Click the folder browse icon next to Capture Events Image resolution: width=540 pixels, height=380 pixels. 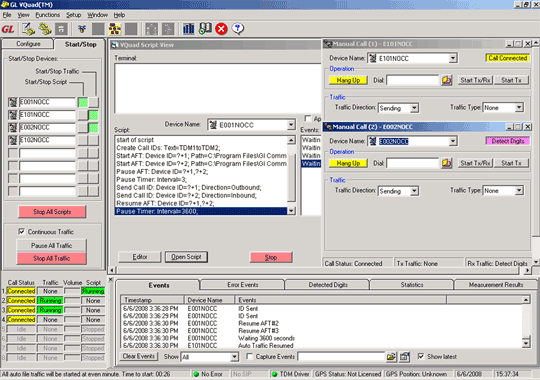(391, 357)
